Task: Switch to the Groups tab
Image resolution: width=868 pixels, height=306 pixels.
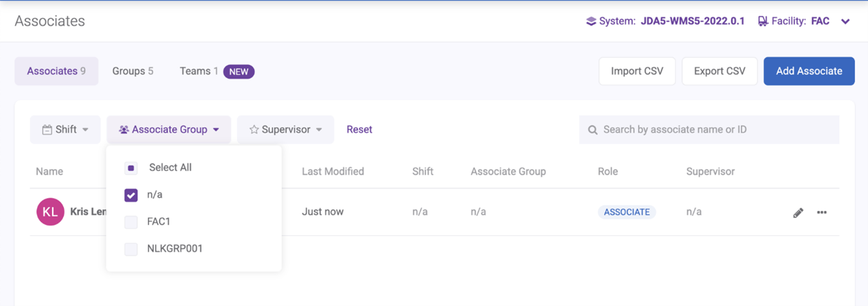Action: (132, 71)
